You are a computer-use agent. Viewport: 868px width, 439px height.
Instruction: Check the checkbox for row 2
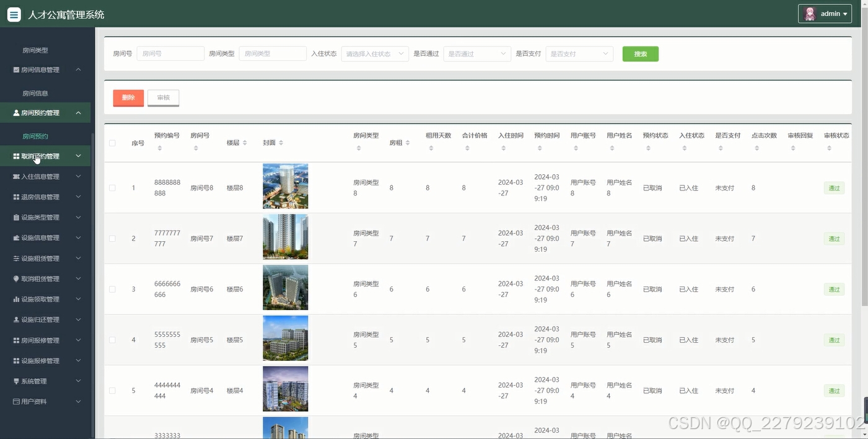tap(112, 239)
